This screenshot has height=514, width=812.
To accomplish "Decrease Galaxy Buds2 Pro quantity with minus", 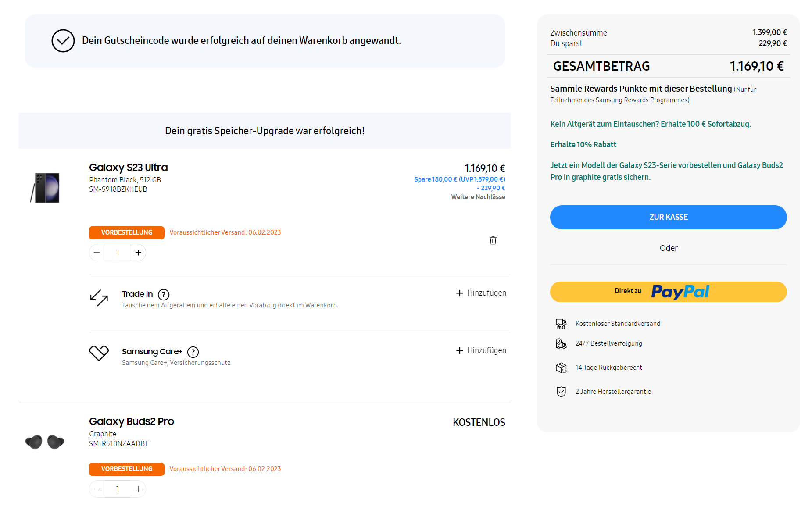I will pyautogui.click(x=97, y=489).
